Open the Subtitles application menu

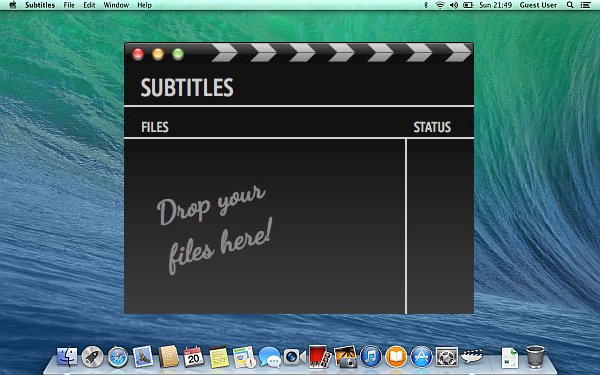point(40,5)
